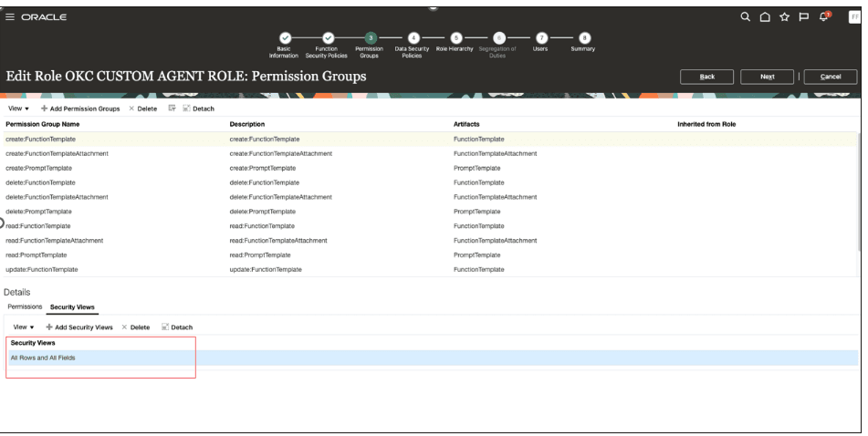This screenshot has height=436, width=868.
Task: Go to the Home icon
Action: tap(765, 17)
